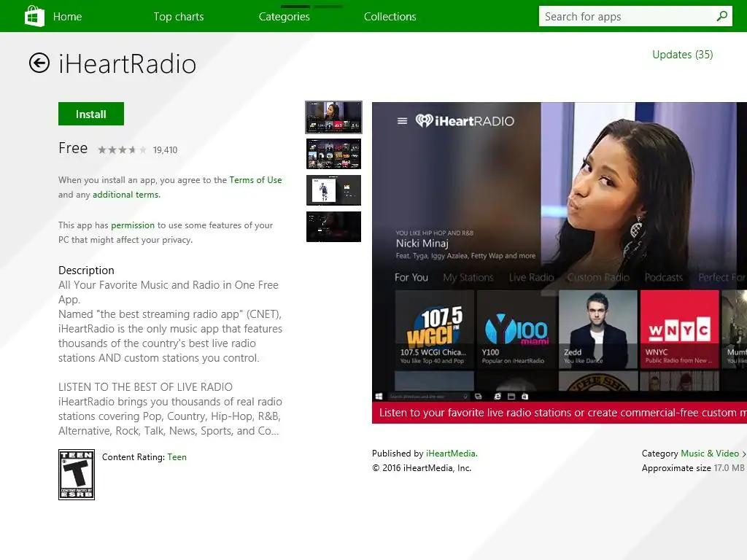
Task: Click the iHeartRadio page title
Action: [127, 64]
